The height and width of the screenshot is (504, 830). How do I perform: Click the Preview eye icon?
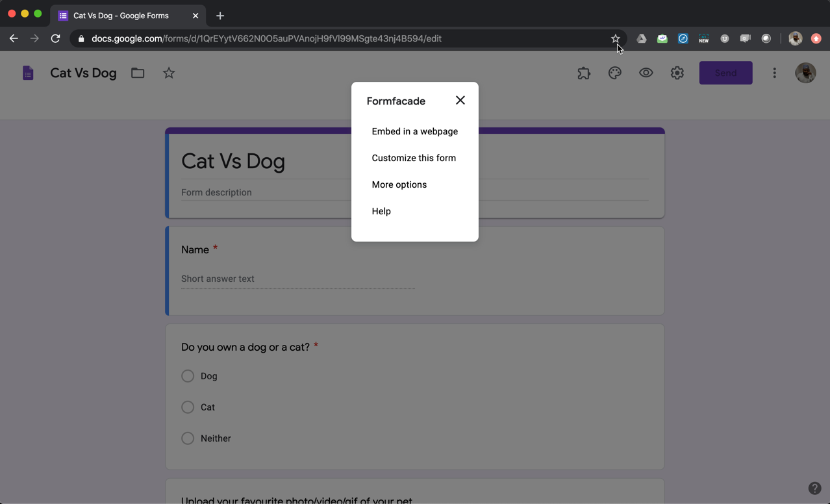pos(646,73)
